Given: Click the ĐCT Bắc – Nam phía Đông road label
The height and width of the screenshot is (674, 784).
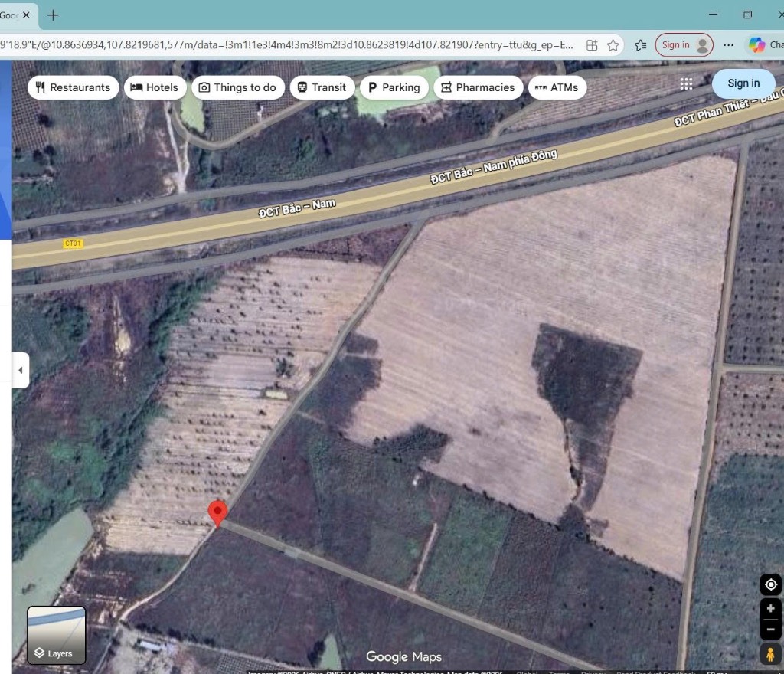Looking at the screenshot, I should coord(494,166).
